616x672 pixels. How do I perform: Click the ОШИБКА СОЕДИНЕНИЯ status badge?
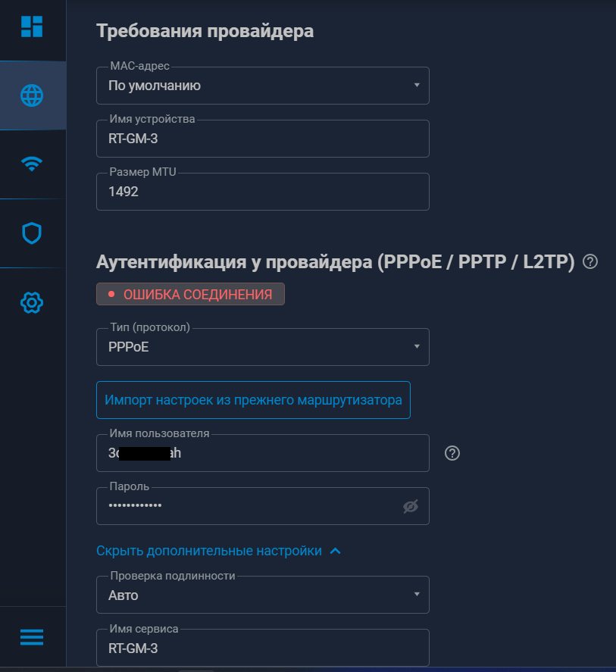click(190, 294)
